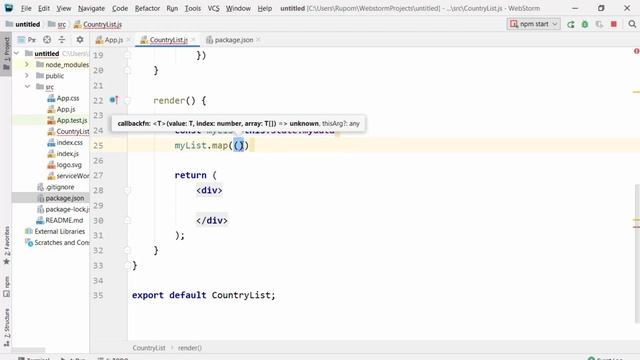The height and width of the screenshot is (360, 640).
Task: Click render() in bottom breadcrumb
Action: click(x=190, y=348)
